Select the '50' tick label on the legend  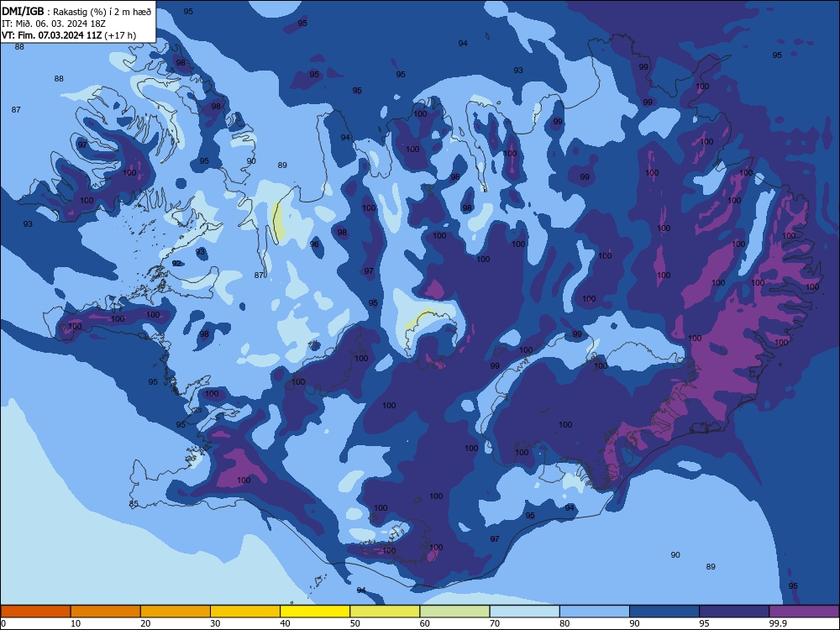(355, 623)
